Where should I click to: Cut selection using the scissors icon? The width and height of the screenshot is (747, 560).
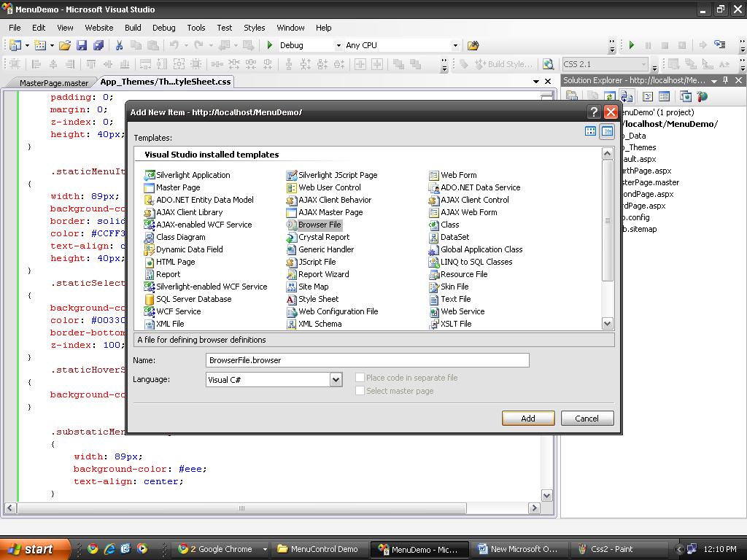[x=119, y=45]
